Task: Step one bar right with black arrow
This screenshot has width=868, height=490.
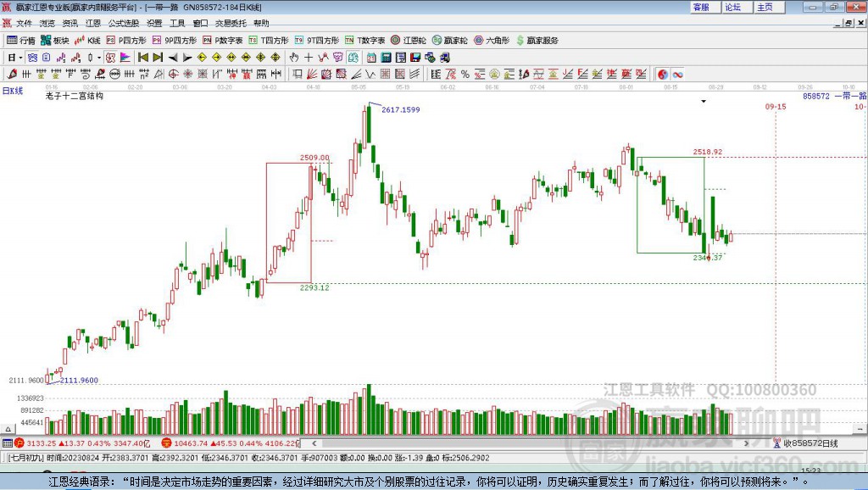Action: pos(187,58)
